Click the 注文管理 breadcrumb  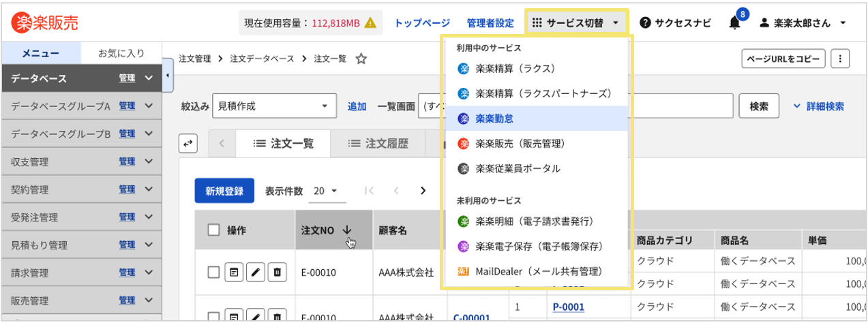pos(194,59)
